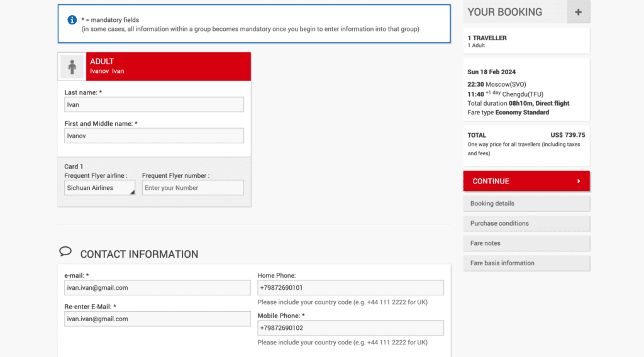Click the Chengdu(TFU) arrival text
Image resolution: width=644 pixels, height=357 pixels.
click(523, 94)
